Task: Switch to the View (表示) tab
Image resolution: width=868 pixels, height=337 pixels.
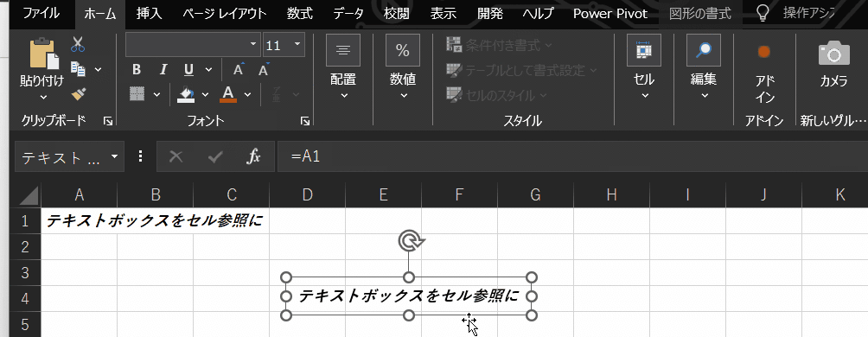Action: tap(443, 14)
